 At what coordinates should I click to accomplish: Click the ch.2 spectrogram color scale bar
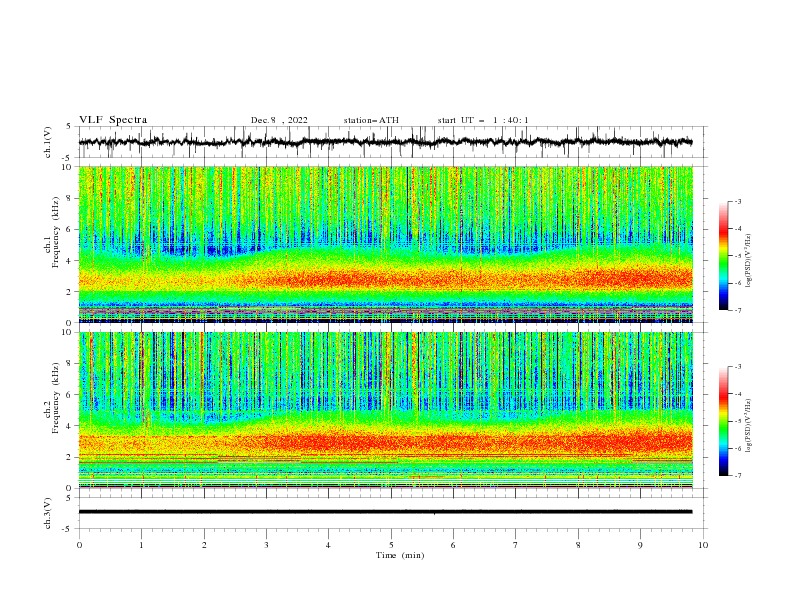pos(723,421)
